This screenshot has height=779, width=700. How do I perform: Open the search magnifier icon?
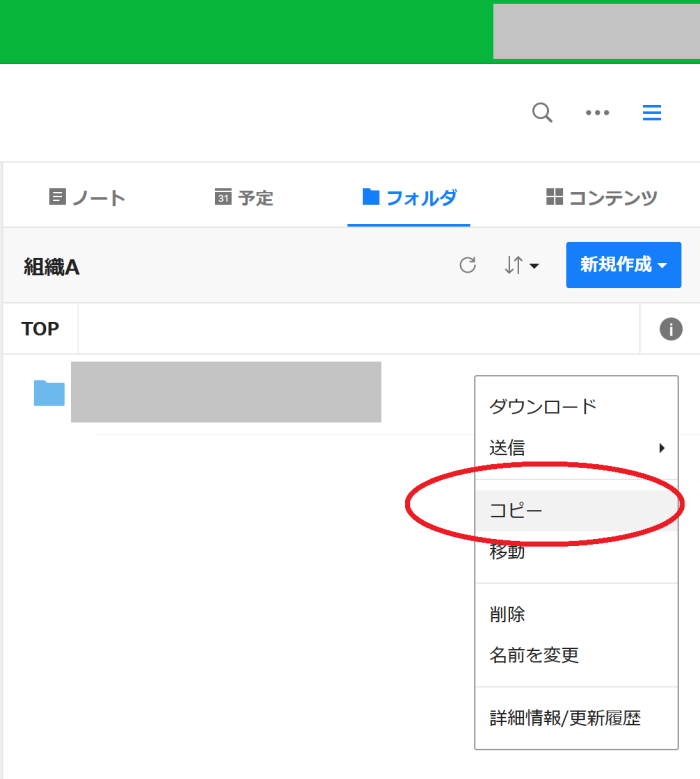(x=542, y=113)
